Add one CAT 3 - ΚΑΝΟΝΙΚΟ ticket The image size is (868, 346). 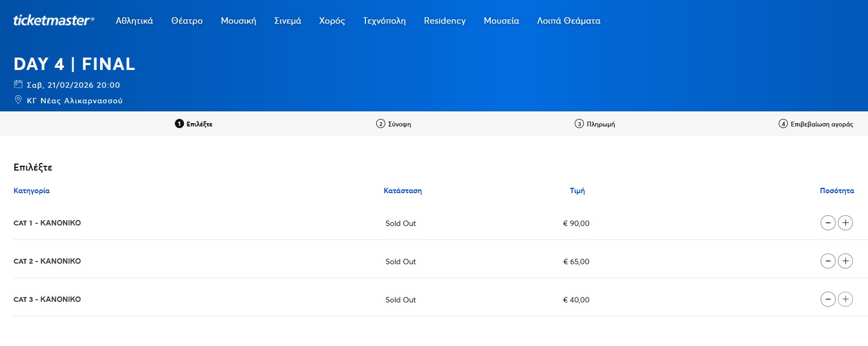pyautogui.click(x=845, y=299)
